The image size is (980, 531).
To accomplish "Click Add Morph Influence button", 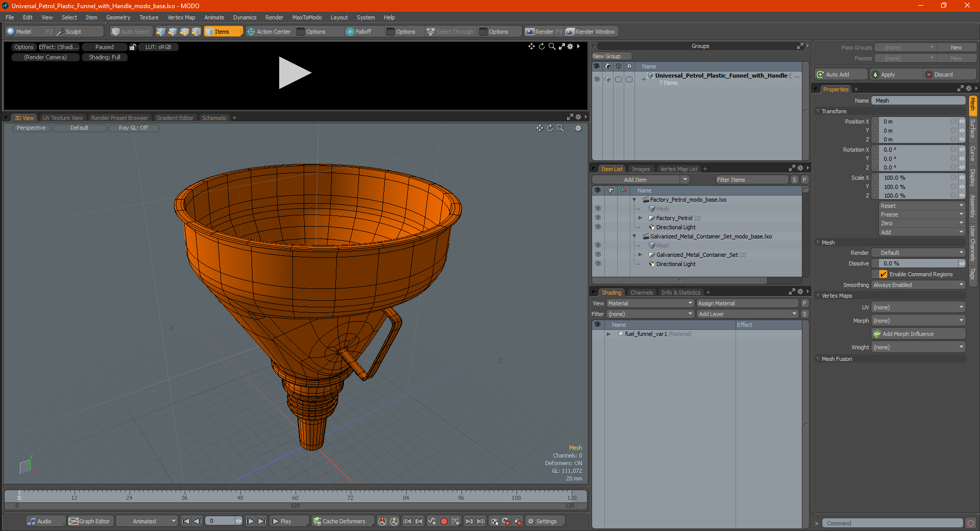I will point(918,334).
